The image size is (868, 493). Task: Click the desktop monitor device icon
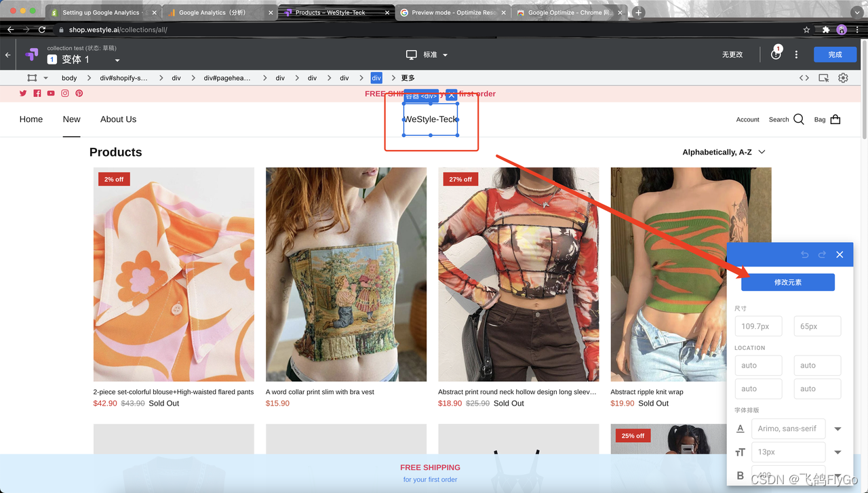(411, 55)
